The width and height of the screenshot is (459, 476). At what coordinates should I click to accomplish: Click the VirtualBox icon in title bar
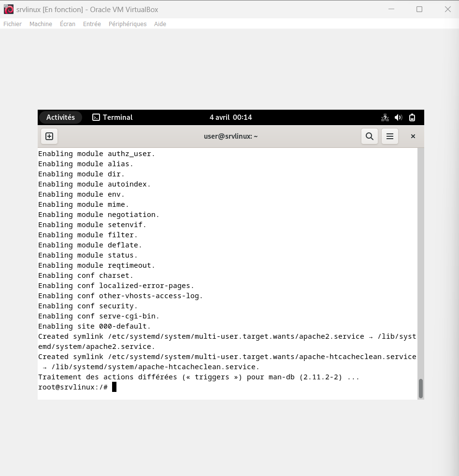point(8,9)
